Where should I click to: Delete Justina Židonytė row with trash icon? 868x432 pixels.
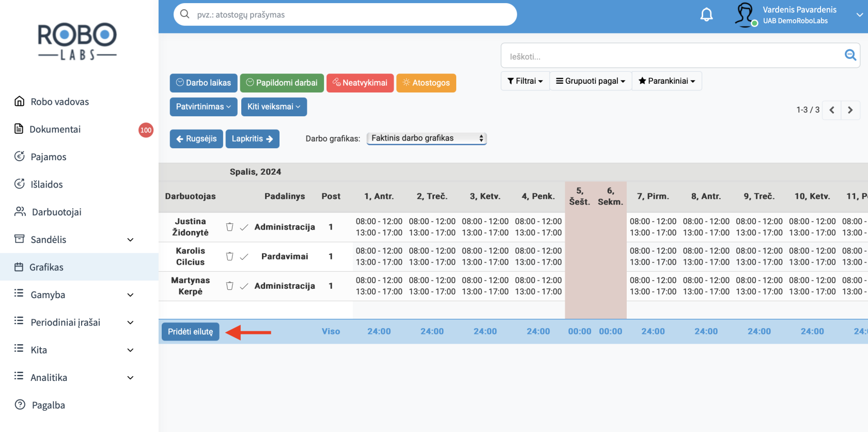(229, 227)
